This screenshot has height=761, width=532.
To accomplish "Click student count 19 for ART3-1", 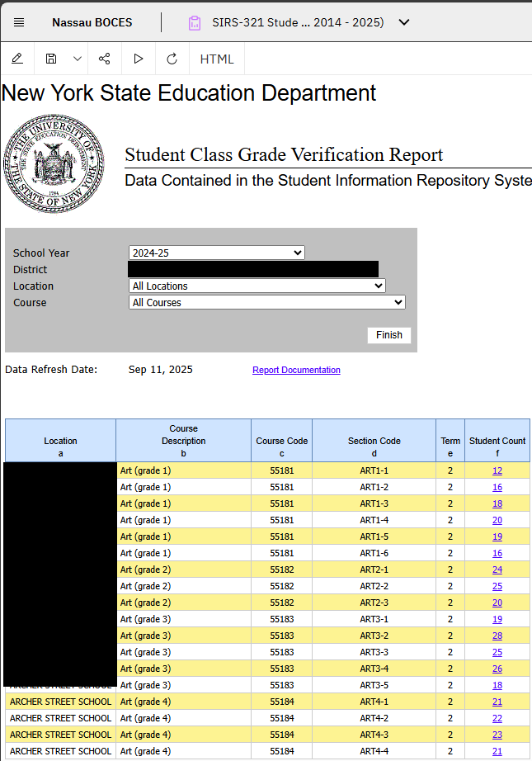I will point(497,619).
